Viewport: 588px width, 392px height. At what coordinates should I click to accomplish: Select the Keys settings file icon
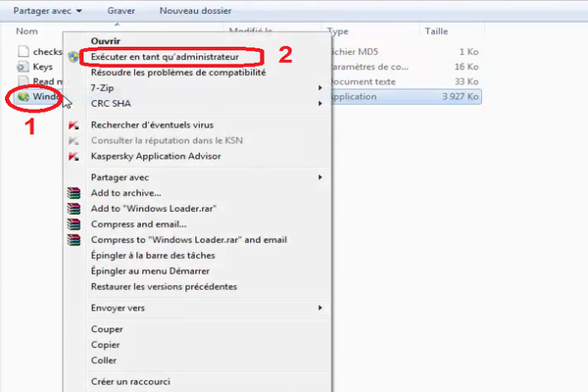coord(23,67)
